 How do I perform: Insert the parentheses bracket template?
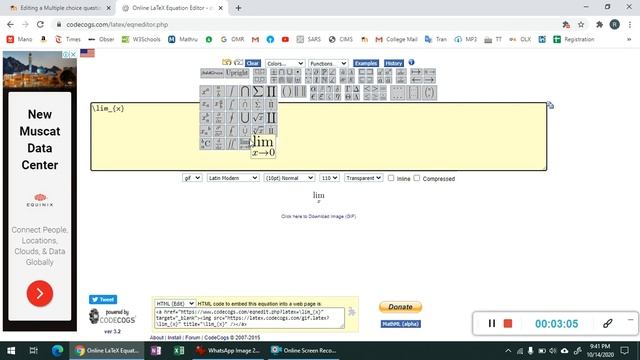[287, 91]
